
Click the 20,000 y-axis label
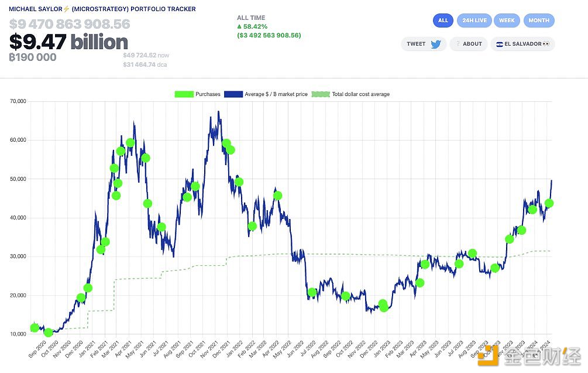[18, 295]
